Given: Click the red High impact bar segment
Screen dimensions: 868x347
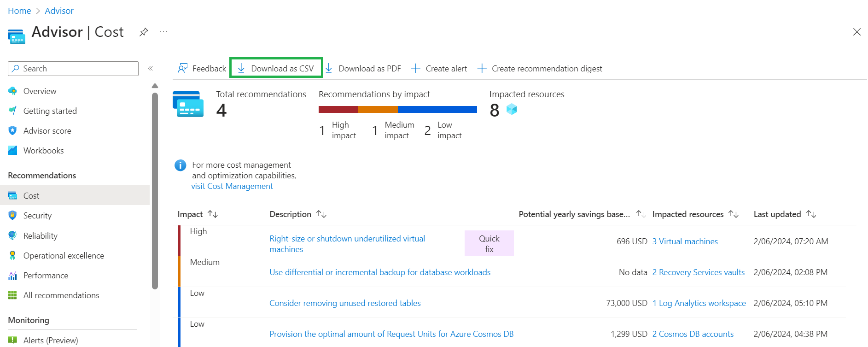Looking at the screenshot, I should click(x=338, y=110).
